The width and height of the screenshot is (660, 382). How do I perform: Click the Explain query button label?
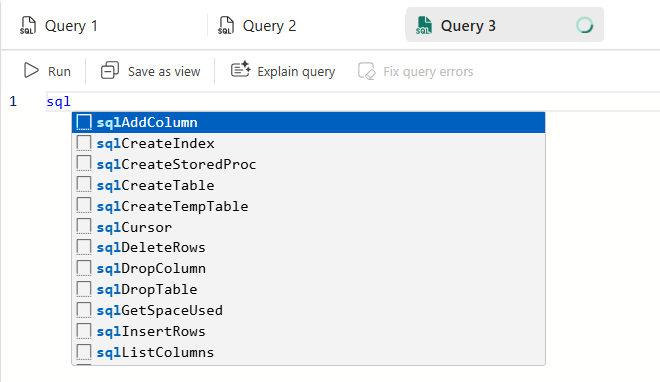coord(296,72)
